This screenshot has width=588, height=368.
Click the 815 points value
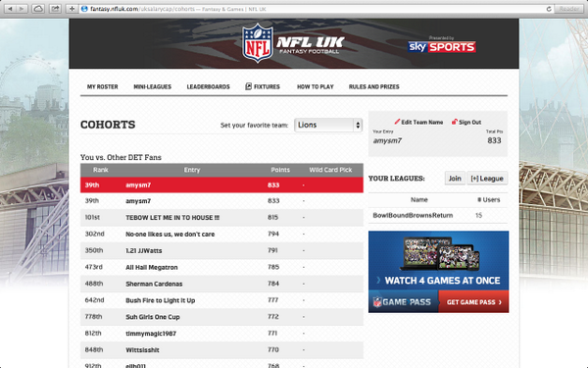click(x=273, y=217)
